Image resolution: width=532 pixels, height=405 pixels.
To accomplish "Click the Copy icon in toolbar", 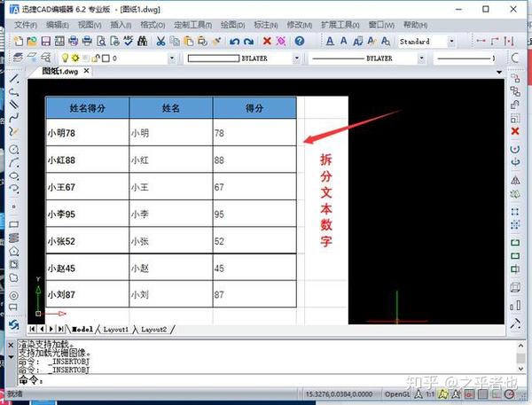I will pos(175,41).
